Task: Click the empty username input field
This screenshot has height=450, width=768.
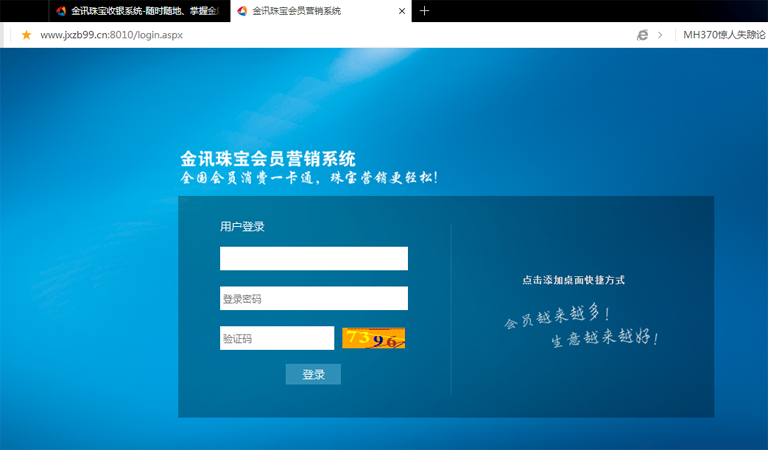Action: point(313,258)
